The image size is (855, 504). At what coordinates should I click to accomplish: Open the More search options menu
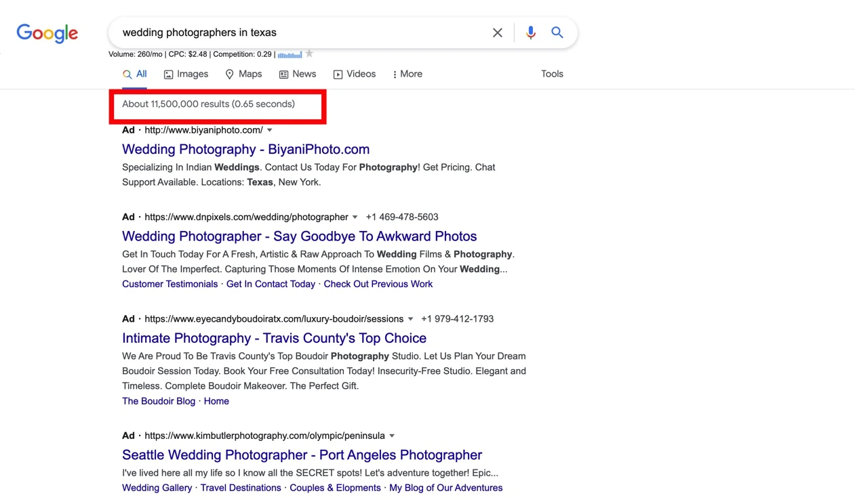click(407, 74)
